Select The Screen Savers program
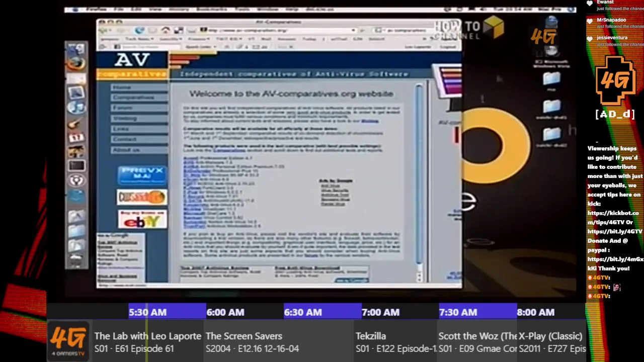 [x=278, y=342]
